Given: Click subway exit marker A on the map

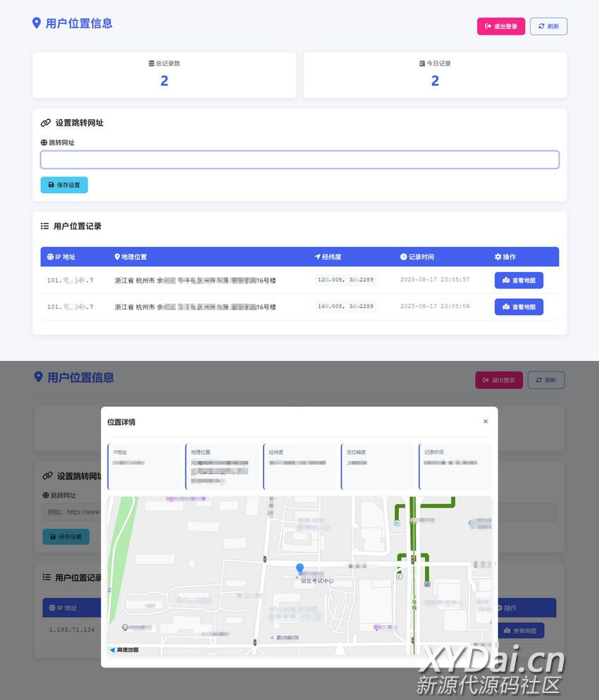Looking at the screenshot, I should pyautogui.click(x=427, y=584).
